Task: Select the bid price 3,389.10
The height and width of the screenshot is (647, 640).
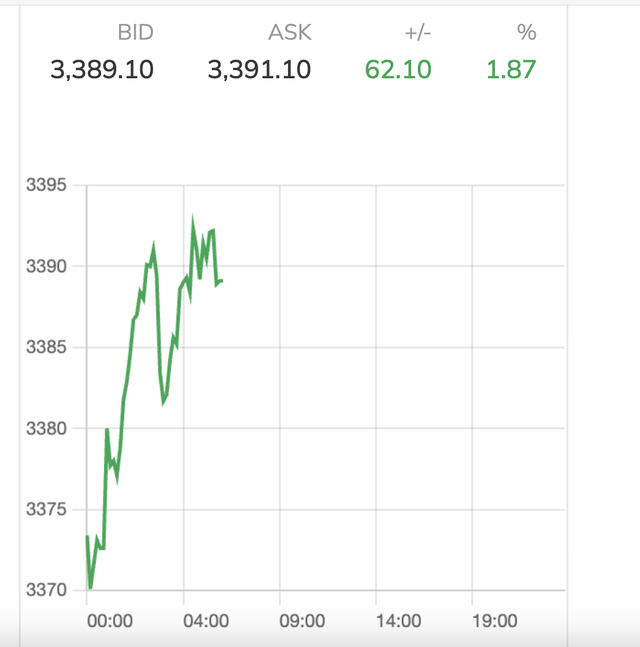Action: coord(102,70)
